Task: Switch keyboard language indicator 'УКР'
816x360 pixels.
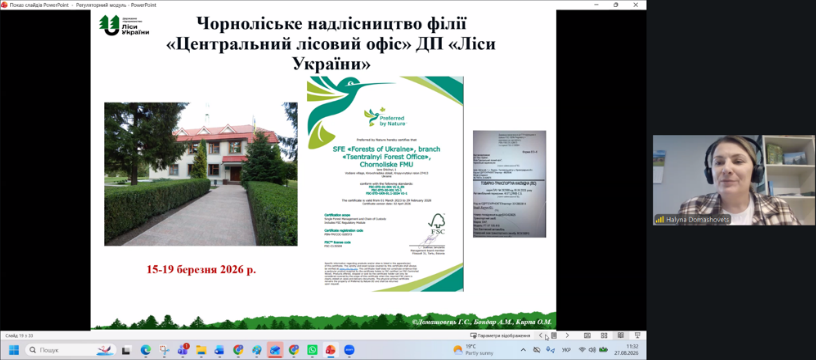Action: click(x=566, y=350)
